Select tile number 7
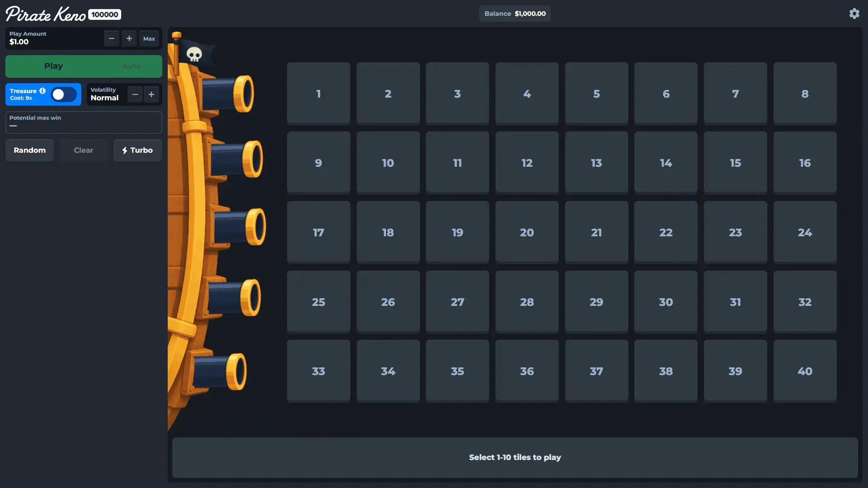Screen dimensions: 868x488 pyautogui.click(x=736, y=94)
